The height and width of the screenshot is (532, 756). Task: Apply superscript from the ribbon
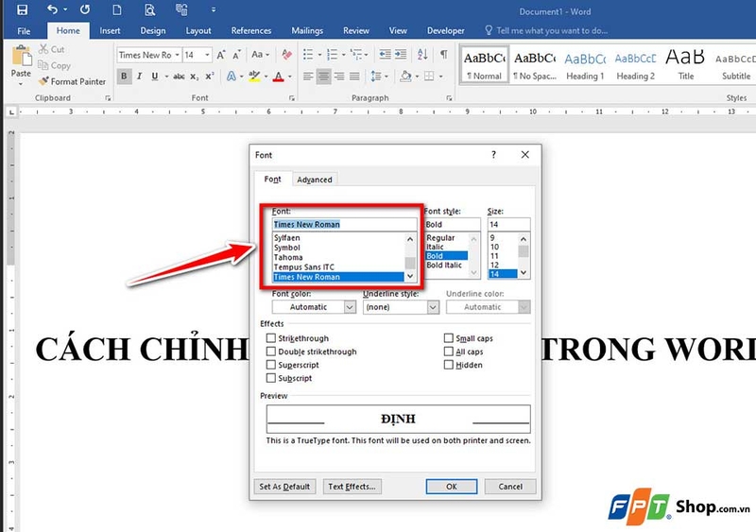pos(209,77)
